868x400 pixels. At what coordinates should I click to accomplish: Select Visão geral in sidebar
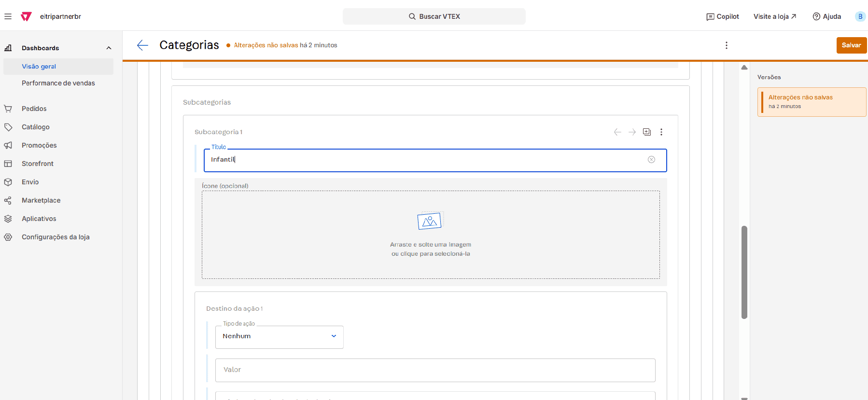click(x=58, y=67)
